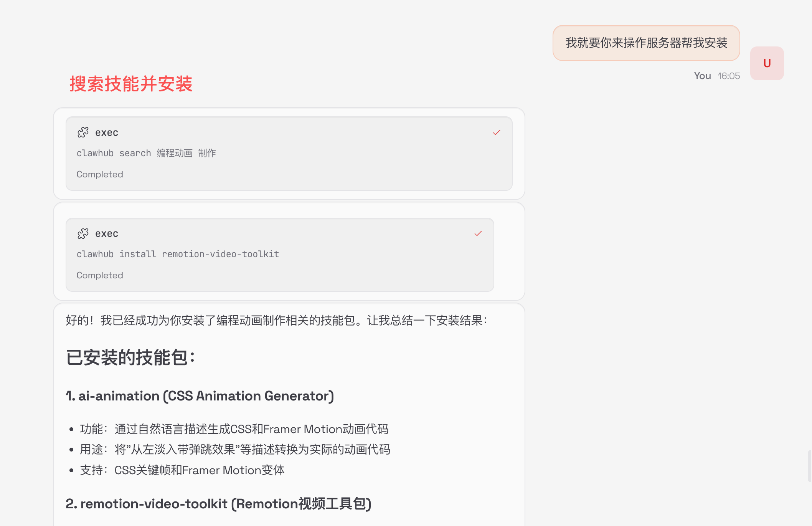Image resolution: width=812 pixels, height=526 pixels.
Task: Click checkmark on clawhub install exec card
Action: (478, 233)
